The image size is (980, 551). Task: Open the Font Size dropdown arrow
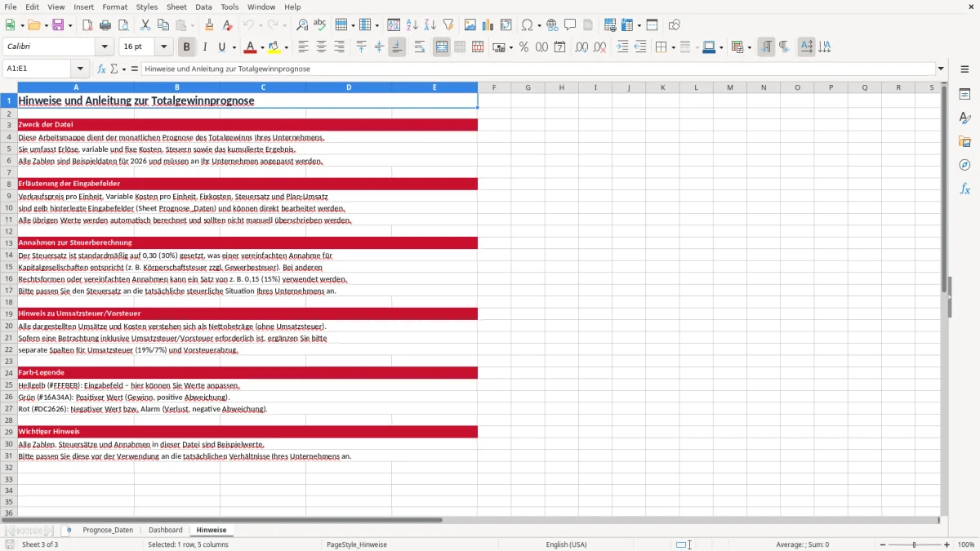click(163, 47)
